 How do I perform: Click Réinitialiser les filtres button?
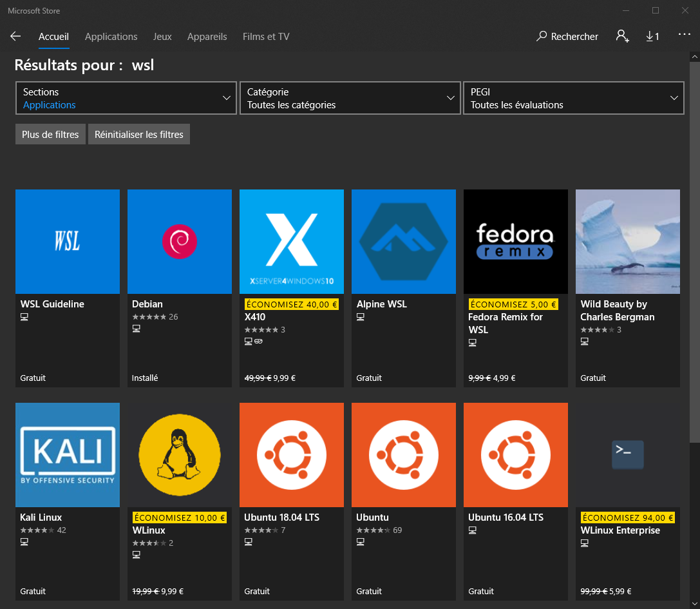[139, 134]
